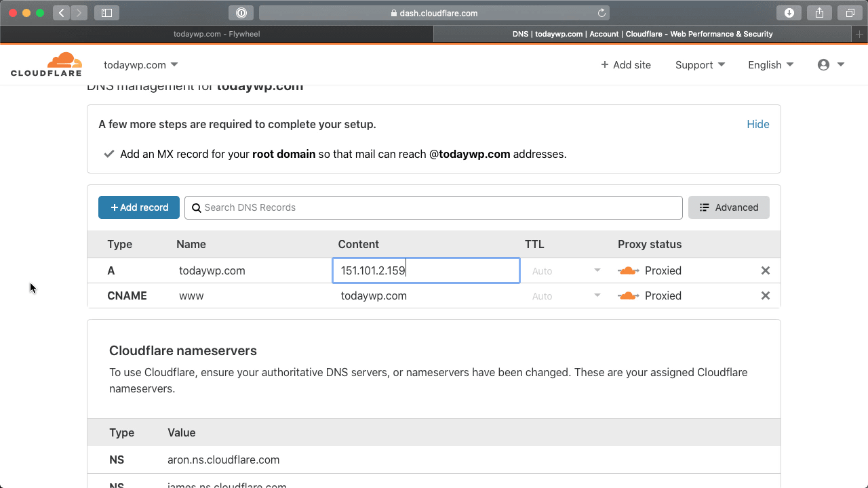Click the Content field with 151.101.2.159

click(x=426, y=270)
